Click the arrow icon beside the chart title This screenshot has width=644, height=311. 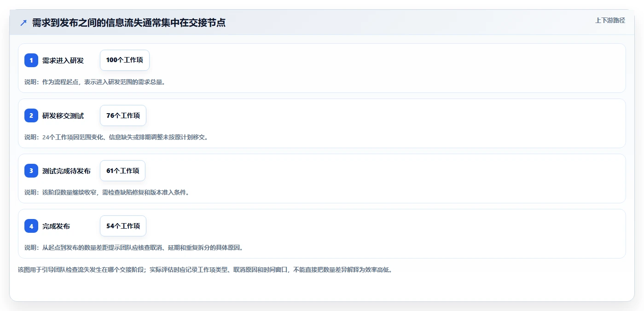pyautogui.click(x=23, y=23)
